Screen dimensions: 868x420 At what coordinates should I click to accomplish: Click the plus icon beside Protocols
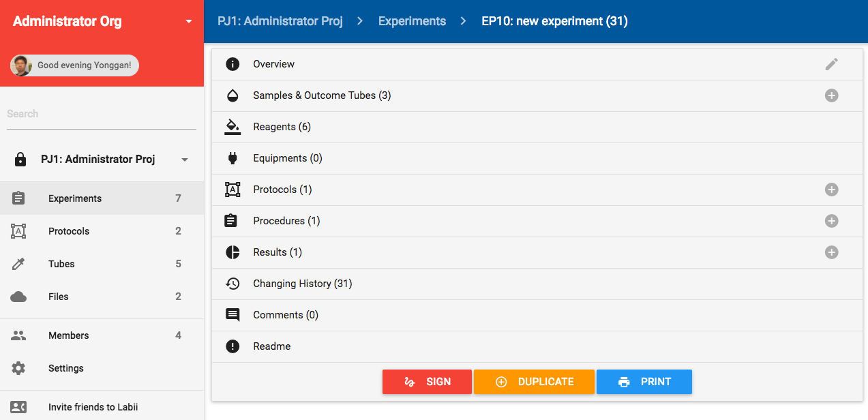pyautogui.click(x=831, y=190)
